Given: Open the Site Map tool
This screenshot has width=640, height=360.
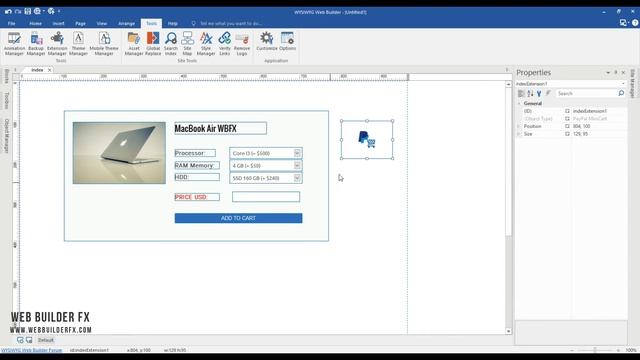Looking at the screenshot, I should click(187, 44).
